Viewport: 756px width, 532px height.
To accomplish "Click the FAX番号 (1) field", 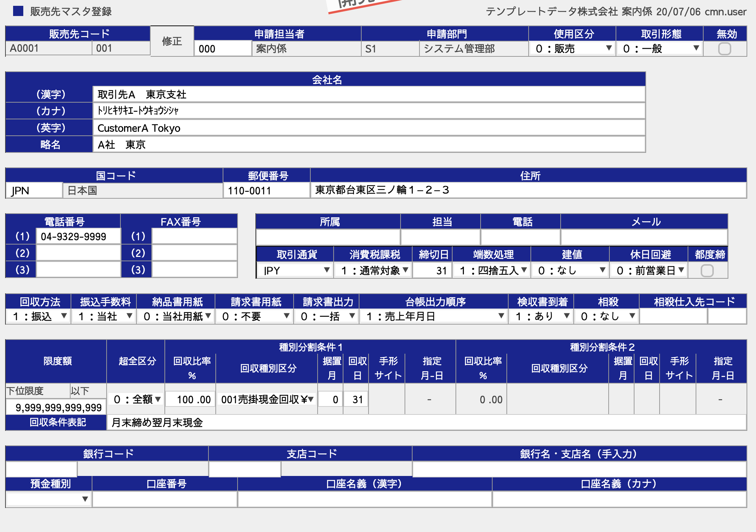I will coord(194,236).
